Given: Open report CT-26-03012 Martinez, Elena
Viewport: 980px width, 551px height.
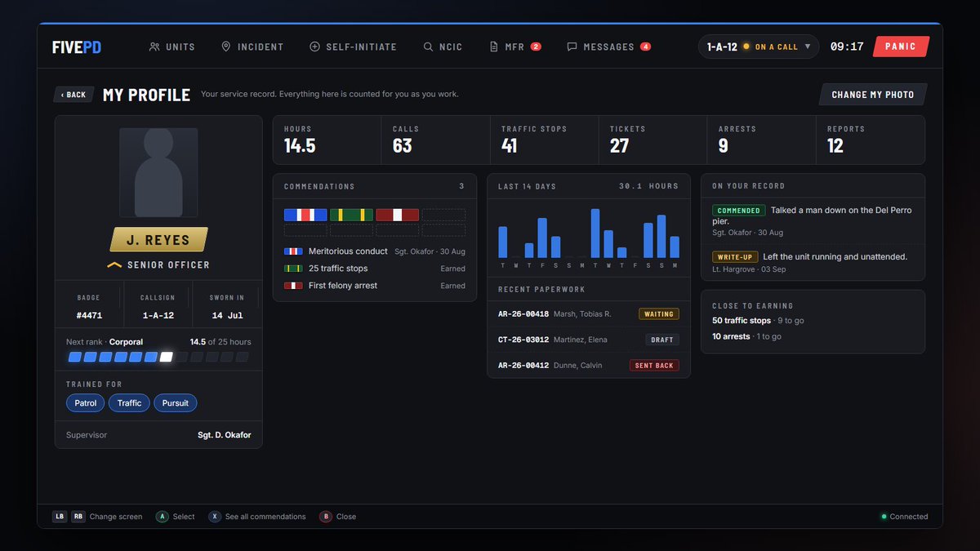Looking at the screenshot, I should pos(589,340).
